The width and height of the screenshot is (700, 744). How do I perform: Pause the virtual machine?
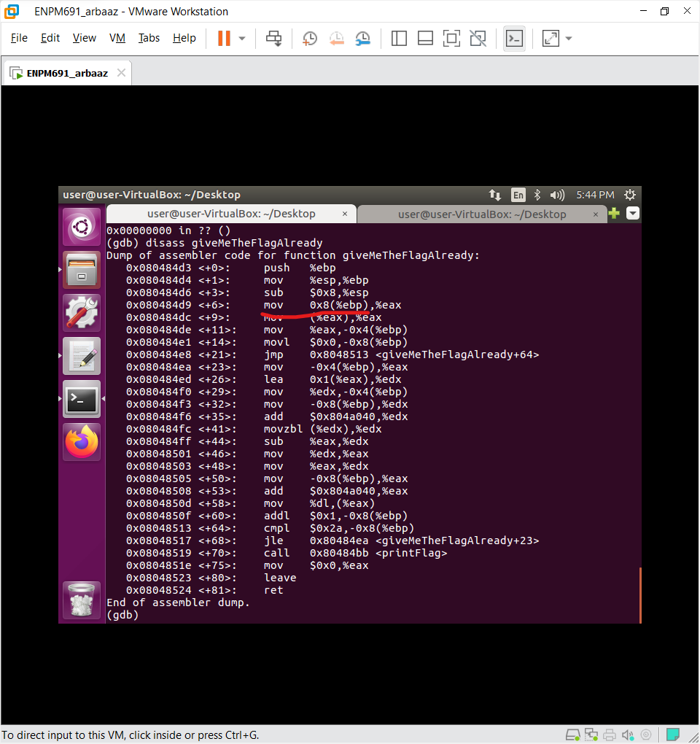pos(224,39)
